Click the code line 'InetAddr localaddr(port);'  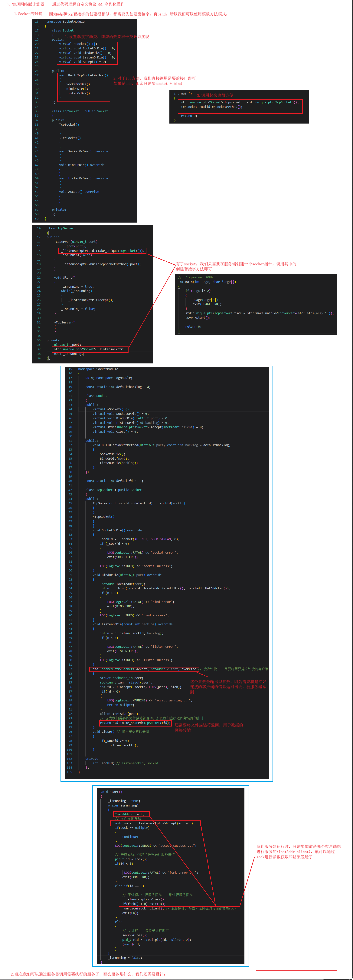(122, 584)
